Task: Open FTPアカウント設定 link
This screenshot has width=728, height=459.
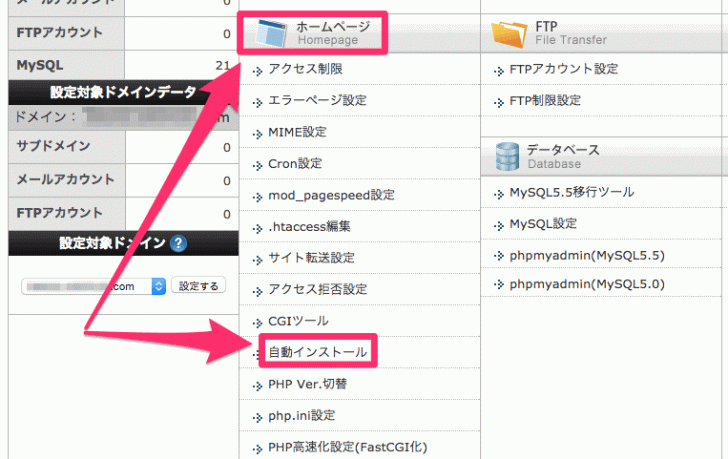Action: pos(563,69)
